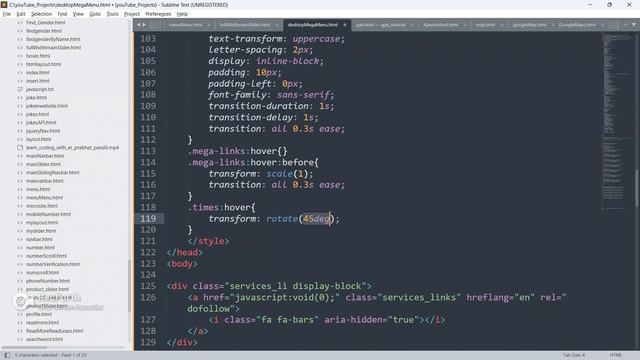Image resolution: width=640 pixels, height=360 pixels.
Task: Open layout.html in the sidebar
Action: 38,139
